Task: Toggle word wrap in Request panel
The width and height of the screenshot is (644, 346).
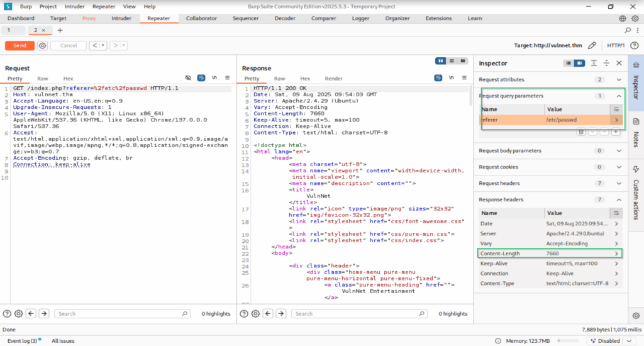Action: (x=201, y=77)
